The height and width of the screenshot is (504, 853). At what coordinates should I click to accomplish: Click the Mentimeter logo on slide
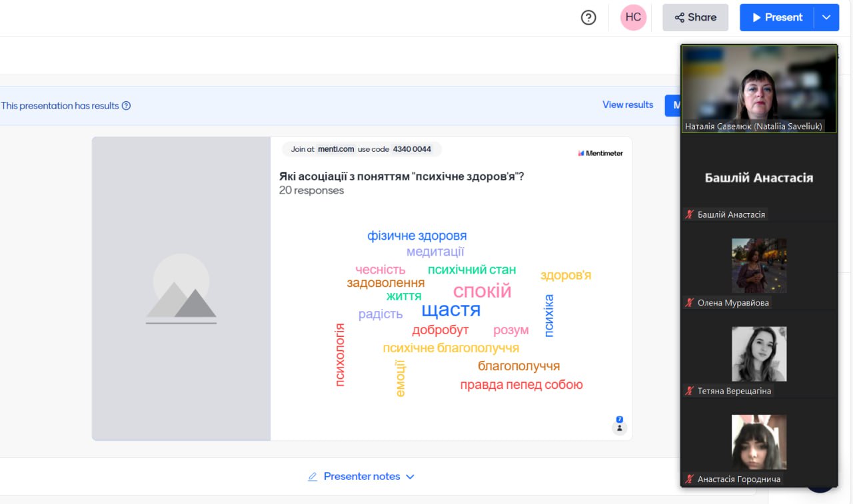tap(600, 153)
